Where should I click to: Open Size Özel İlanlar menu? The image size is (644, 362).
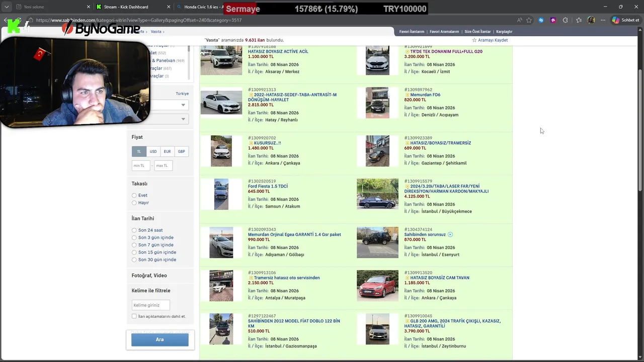[477, 32]
